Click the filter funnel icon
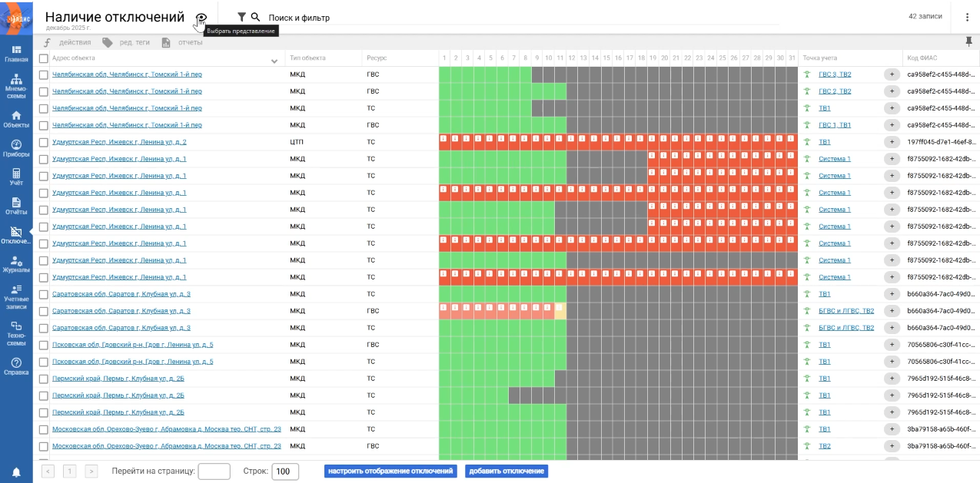 pyautogui.click(x=241, y=17)
